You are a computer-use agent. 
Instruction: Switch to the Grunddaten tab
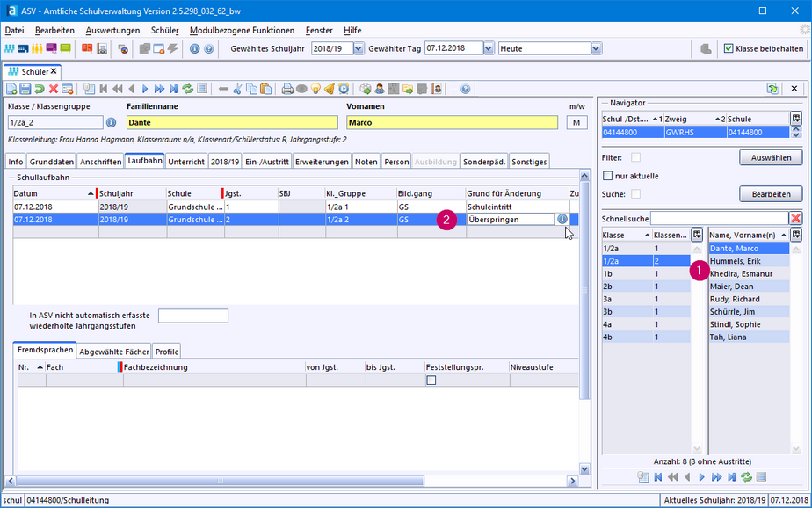51,162
